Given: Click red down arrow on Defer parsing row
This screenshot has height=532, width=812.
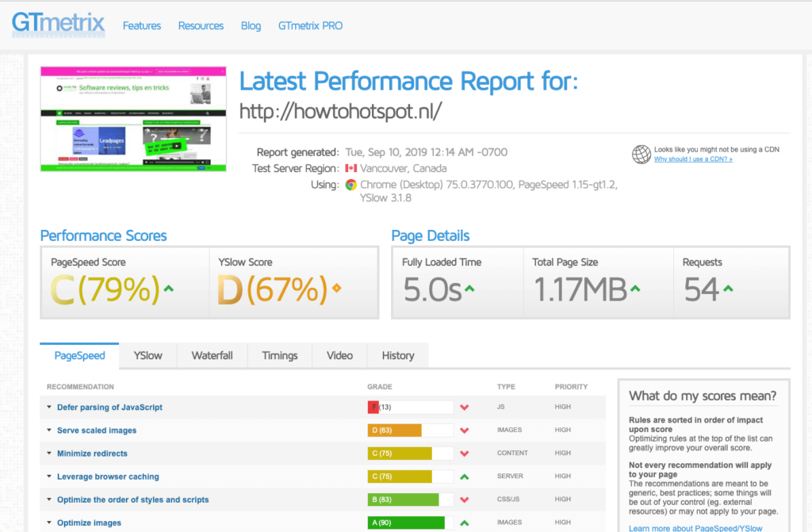Looking at the screenshot, I should 465,408.
